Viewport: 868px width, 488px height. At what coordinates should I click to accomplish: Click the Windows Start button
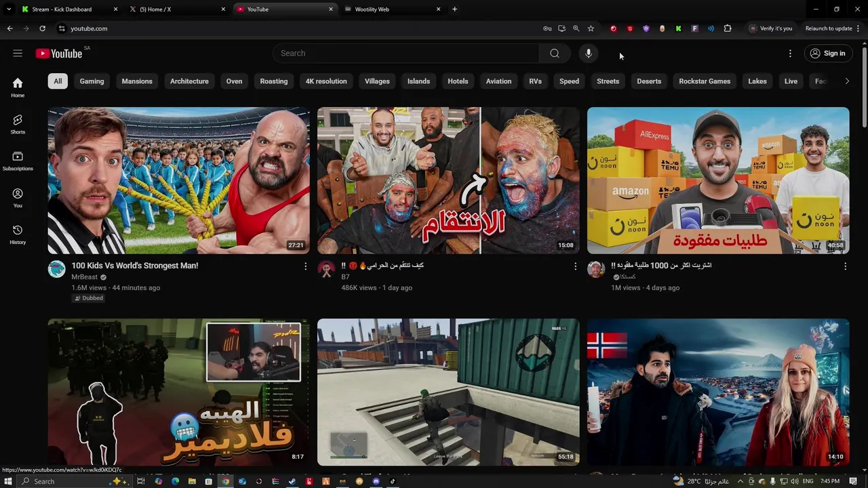[8, 481]
